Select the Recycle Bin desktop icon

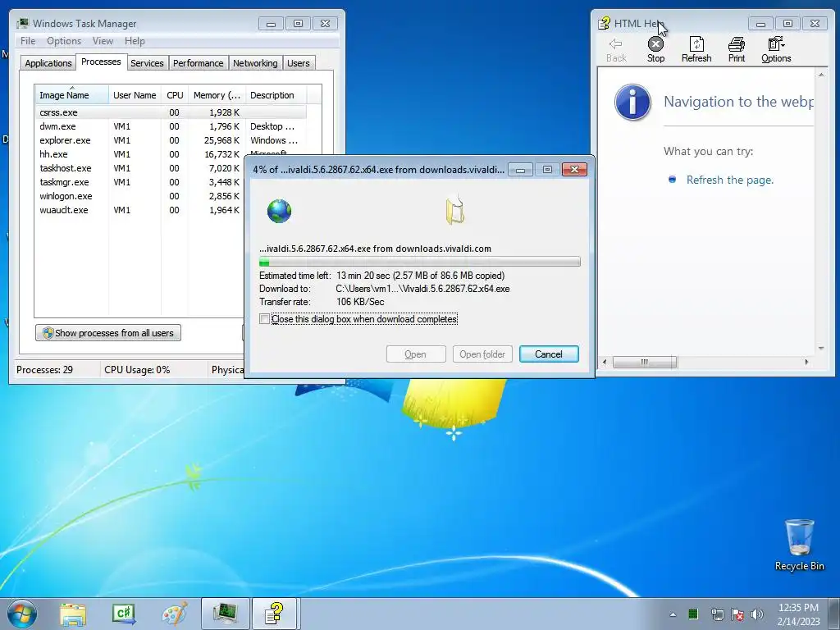click(799, 546)
